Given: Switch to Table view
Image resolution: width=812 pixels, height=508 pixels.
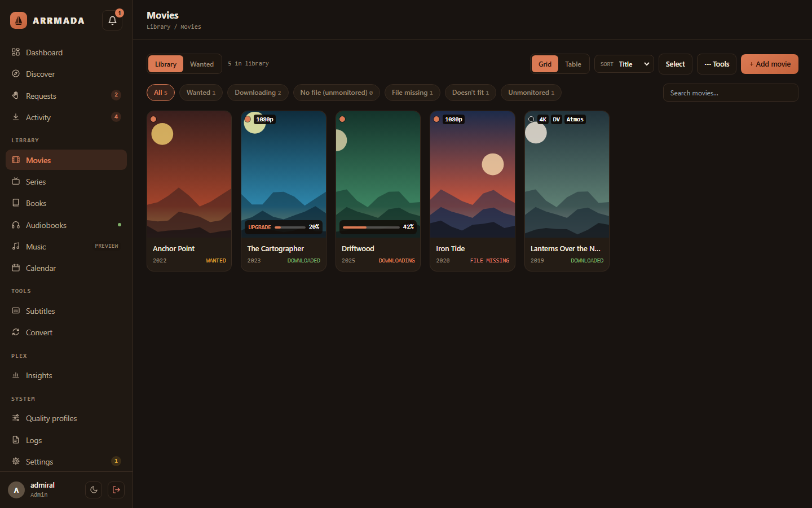Looking at the screenshot, I should (x=573, y=64).
